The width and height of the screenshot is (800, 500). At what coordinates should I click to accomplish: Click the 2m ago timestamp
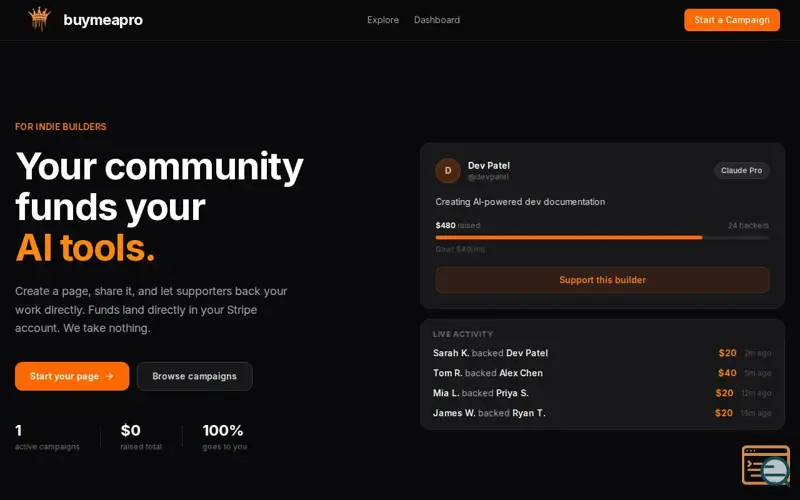click(x=758, y=353)
